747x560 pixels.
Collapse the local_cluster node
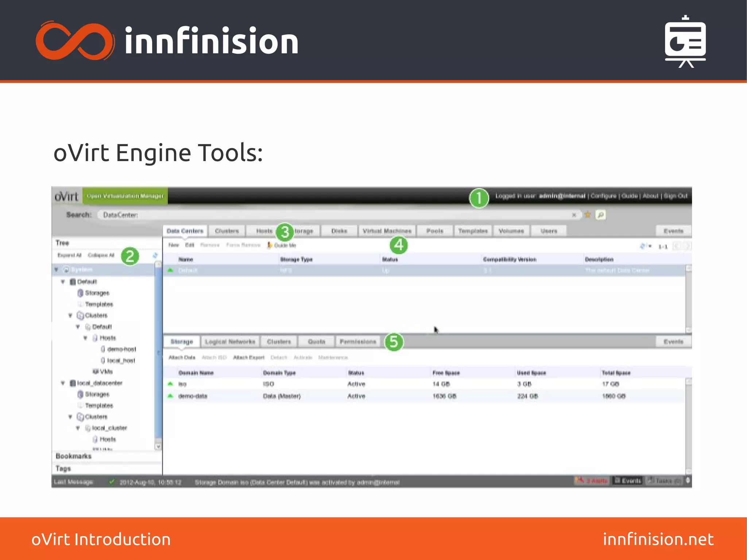[x=78, y=428]
